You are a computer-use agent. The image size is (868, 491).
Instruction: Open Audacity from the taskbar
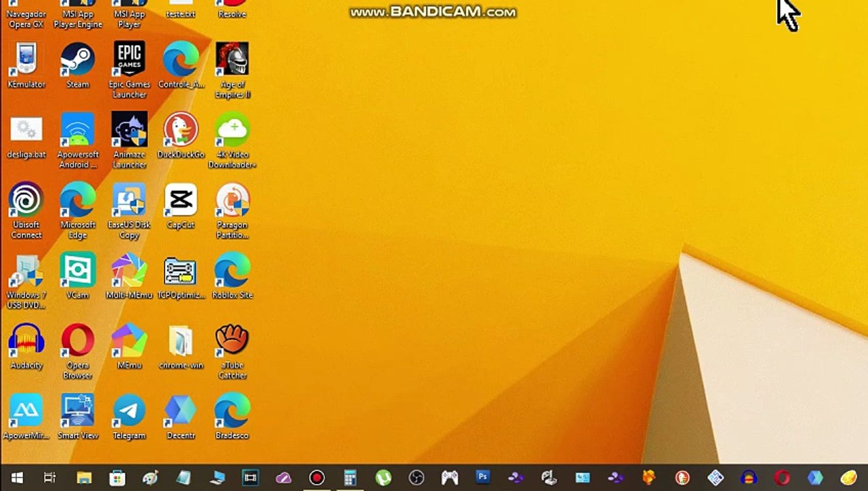click(749, 478)
